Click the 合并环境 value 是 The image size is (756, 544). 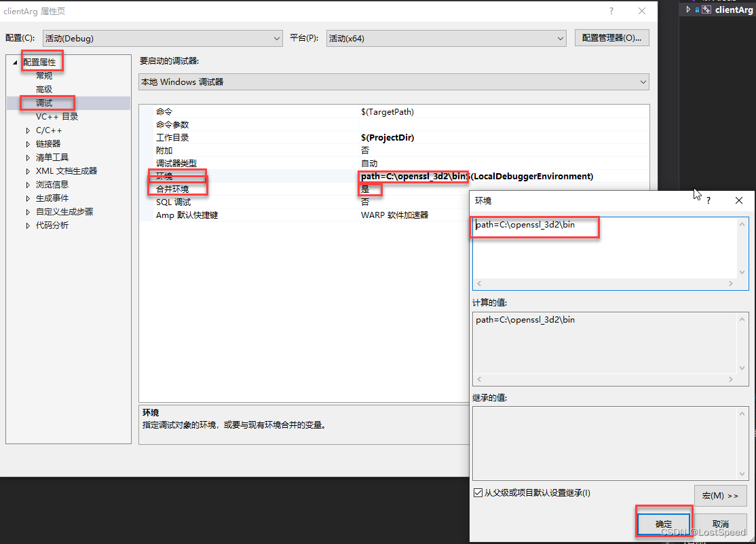pyautogui.click(x=365, y=189)
